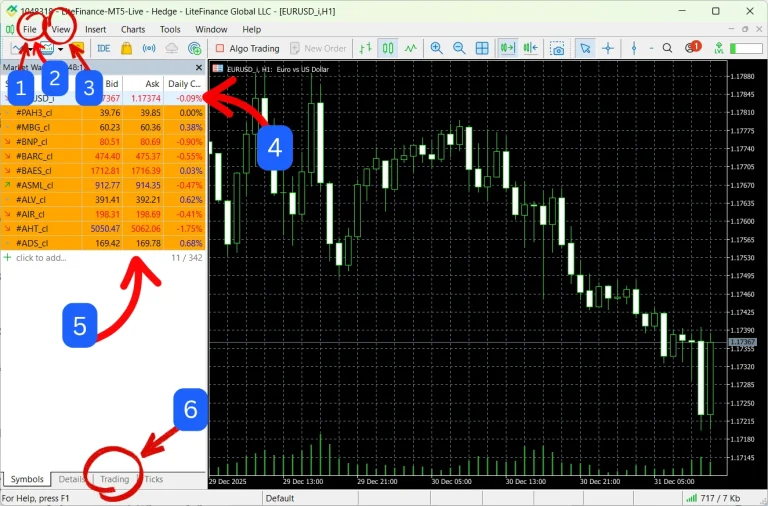Tile chart windows with grid icon
768x506 pixels.
(x=482, y=48)
